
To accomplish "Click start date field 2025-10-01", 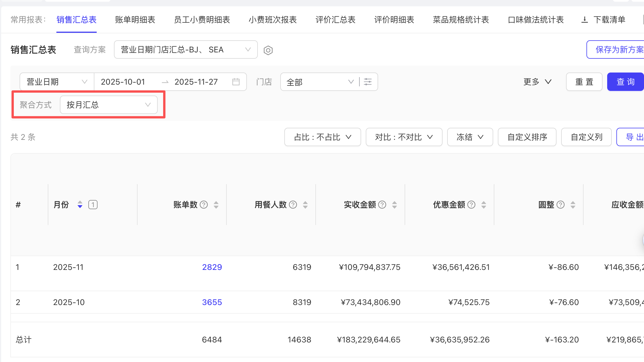I will 123,82.
